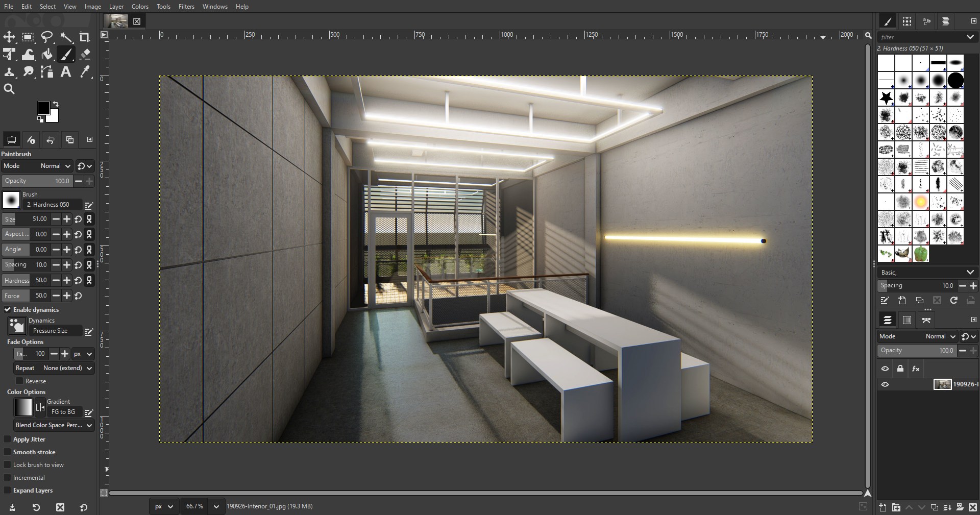
Task: Select the Crop tool
Action: (85, 37)
